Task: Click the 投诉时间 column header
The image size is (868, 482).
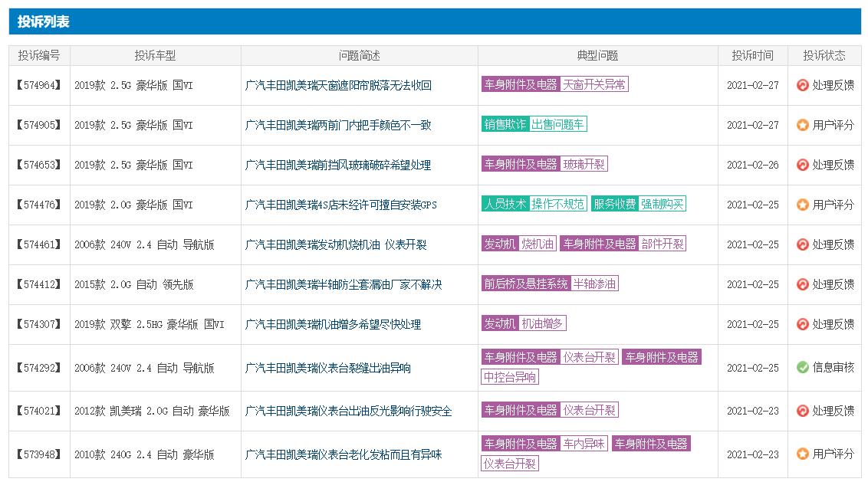Action: [x=752, y=55]
